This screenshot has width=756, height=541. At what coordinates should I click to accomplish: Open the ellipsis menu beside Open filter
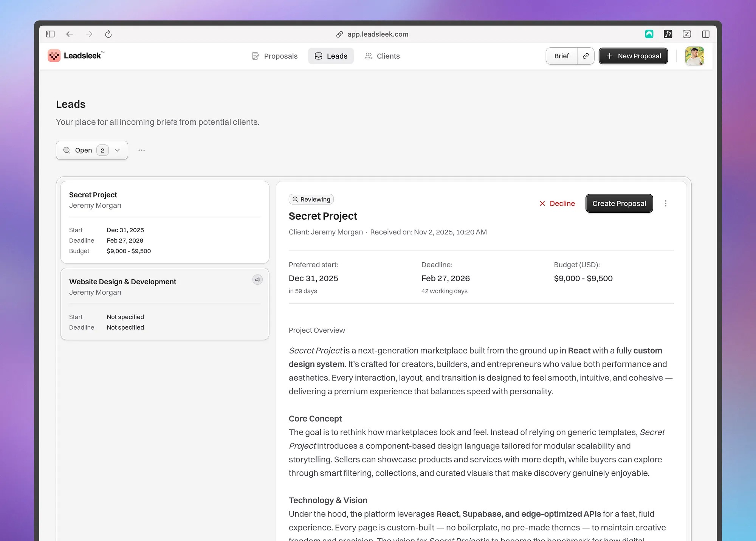tap(141, 150)
